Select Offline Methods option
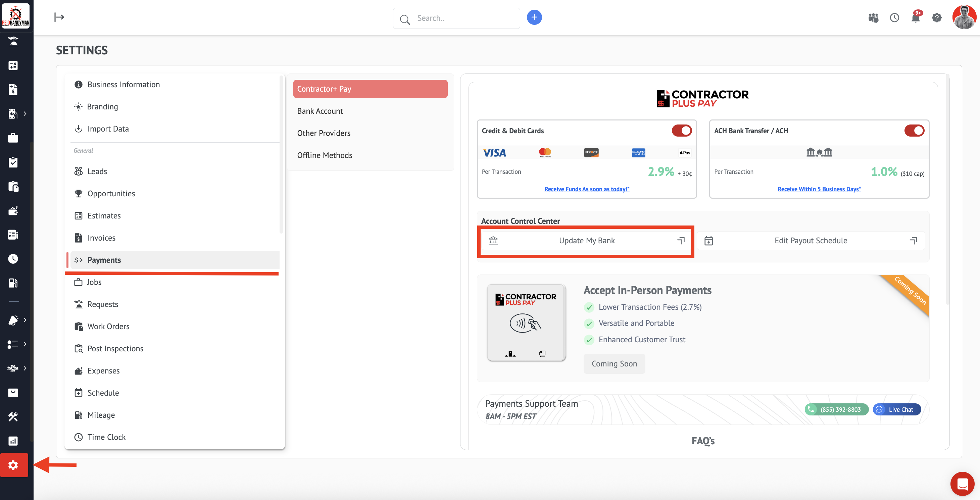Image resolution: width=980 pixels, height=500 pixels. coord(325,155)
